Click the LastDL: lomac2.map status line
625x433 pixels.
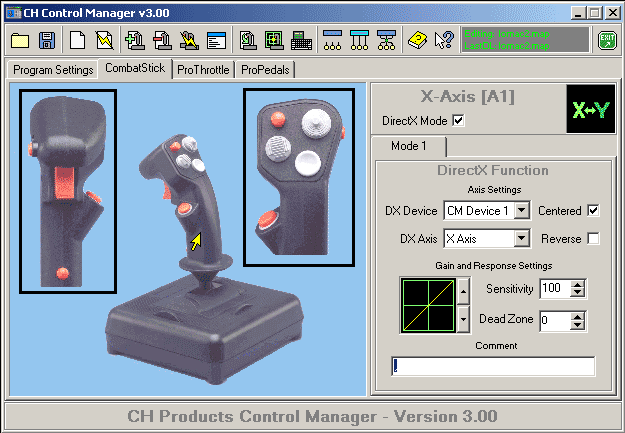tap(507, 46)
